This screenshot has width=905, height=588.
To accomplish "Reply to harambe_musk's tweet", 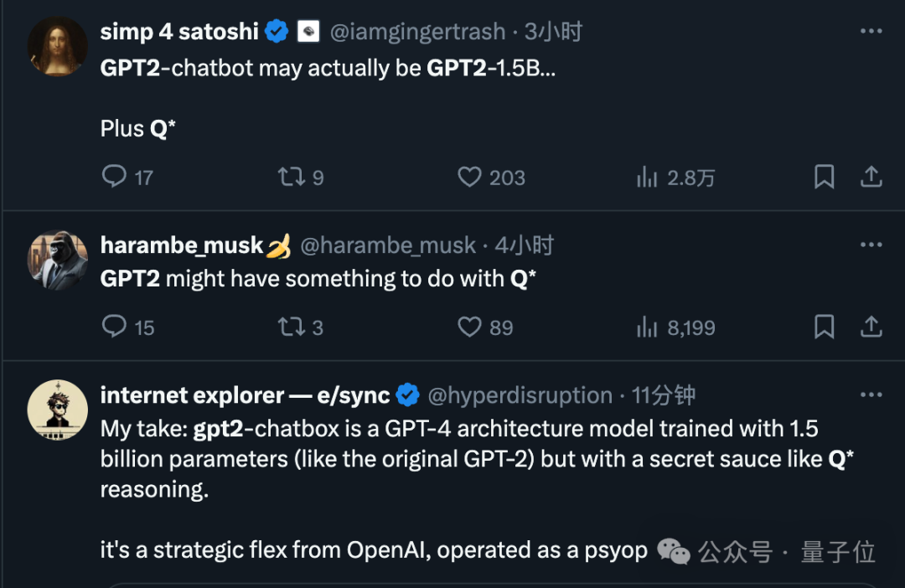I will [114, 327].
